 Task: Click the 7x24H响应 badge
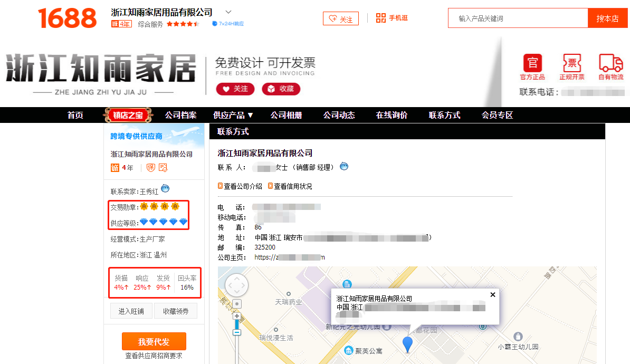tap(228, 24)
